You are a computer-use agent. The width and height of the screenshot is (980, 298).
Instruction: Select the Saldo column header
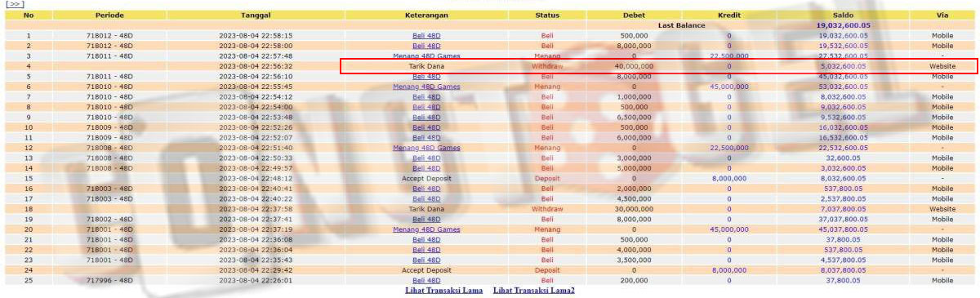843,16
